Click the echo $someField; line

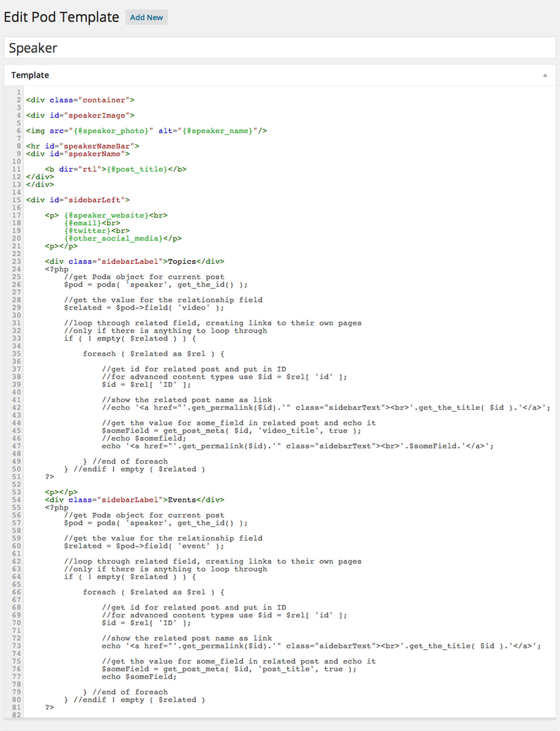click(139, 677)
